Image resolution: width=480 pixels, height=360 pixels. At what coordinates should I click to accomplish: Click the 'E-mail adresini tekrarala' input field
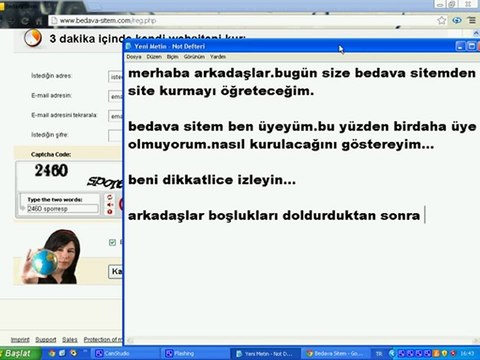pos(116,116)
